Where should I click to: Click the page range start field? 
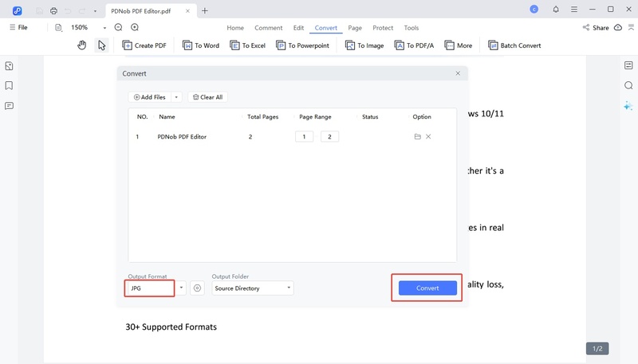(304, 137)
